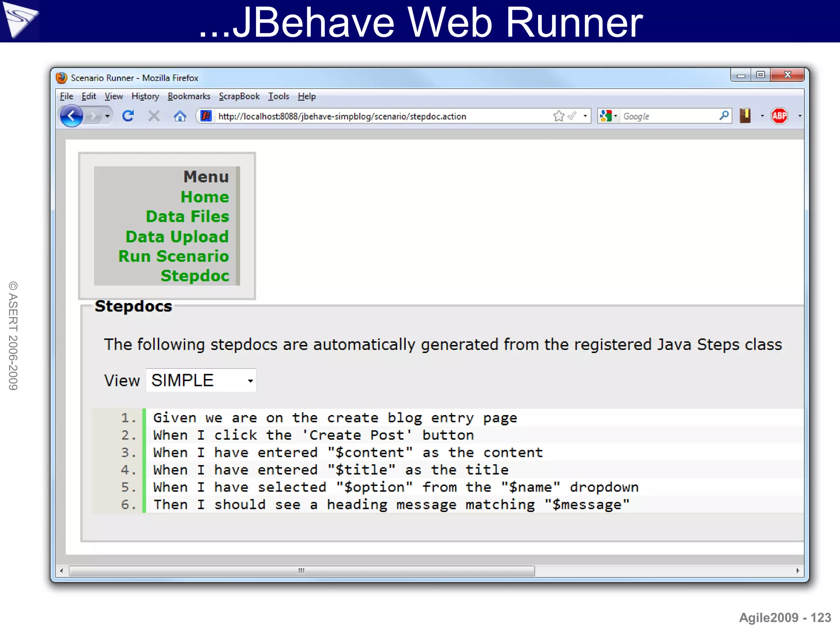Screen dimensions: 840x630
Task: Open the History menu
Action: pyautogui.click(x=145, y=96)
